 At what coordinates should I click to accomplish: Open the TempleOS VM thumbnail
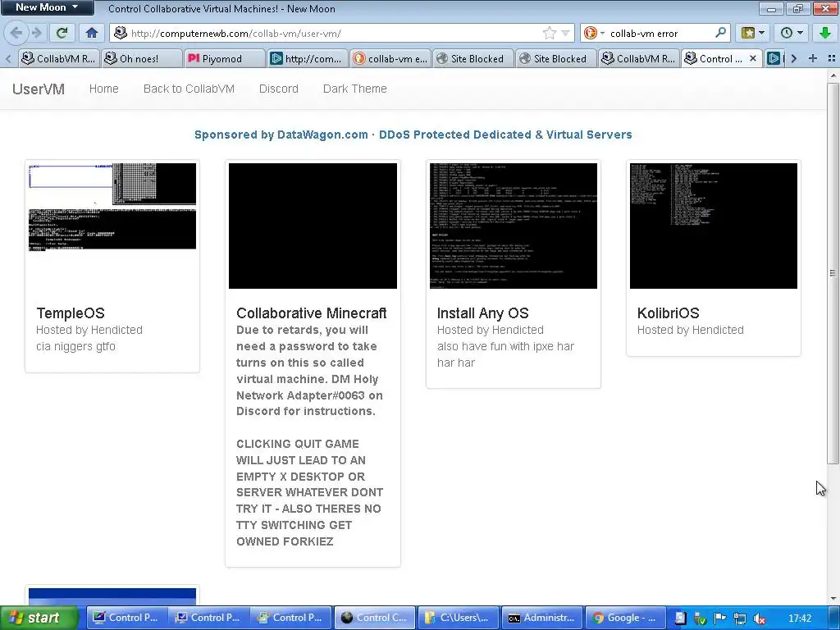112,226
